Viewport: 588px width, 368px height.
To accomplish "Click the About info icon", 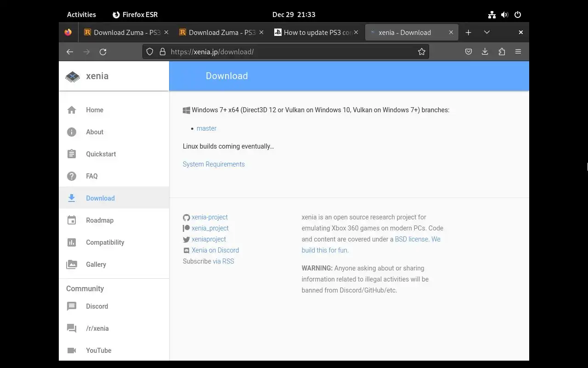I will (72, 132).
